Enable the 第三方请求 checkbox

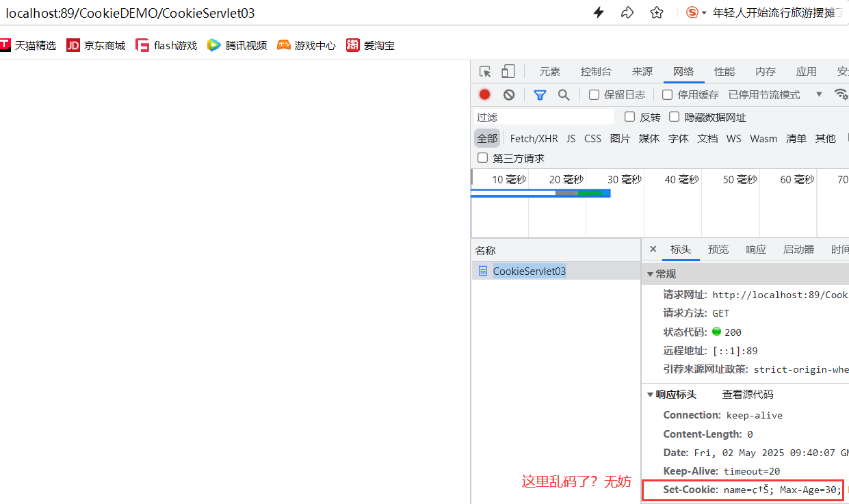click(x=482, y=158)
